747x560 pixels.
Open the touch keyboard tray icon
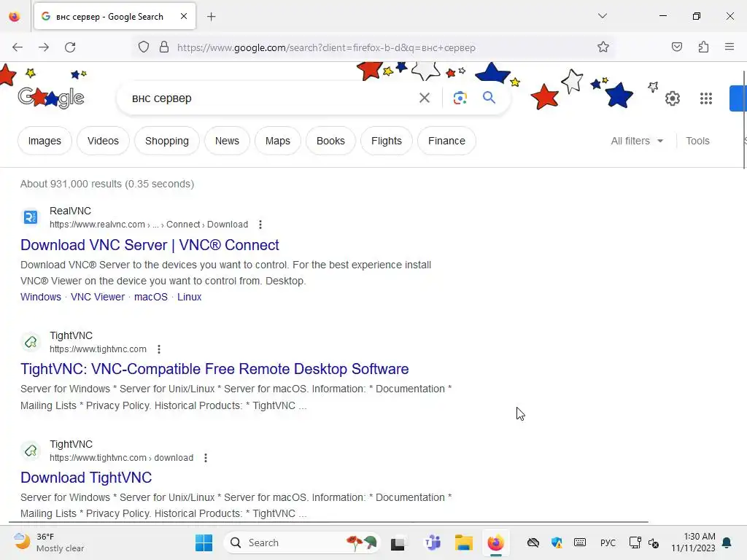point(580,542)
